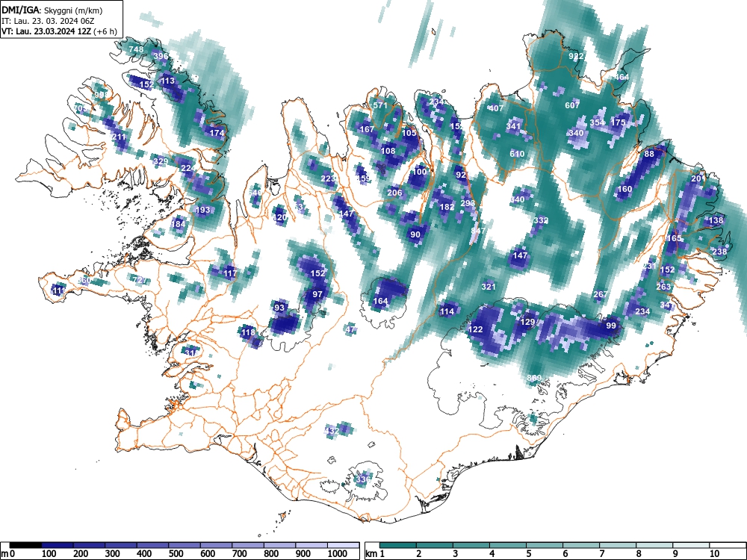Click the map value 206
This screenshot has height=560, width=747.
click(394, 193)
